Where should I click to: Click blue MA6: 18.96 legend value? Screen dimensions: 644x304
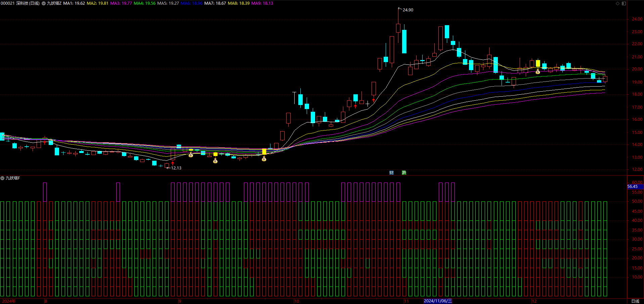(191, 3)
